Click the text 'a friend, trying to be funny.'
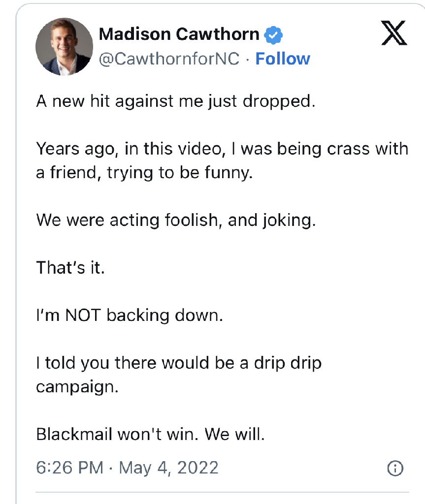The image size is (425, 504). point(144,173)
